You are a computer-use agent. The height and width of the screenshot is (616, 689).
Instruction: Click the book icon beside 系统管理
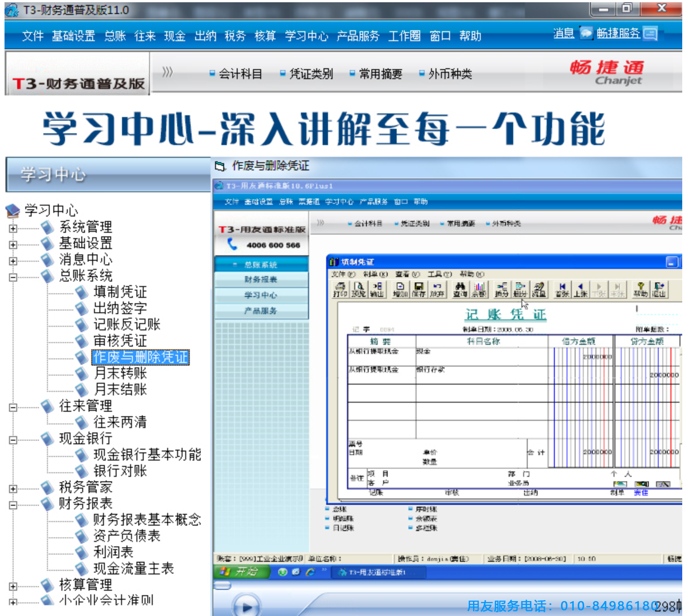[47, 227]
